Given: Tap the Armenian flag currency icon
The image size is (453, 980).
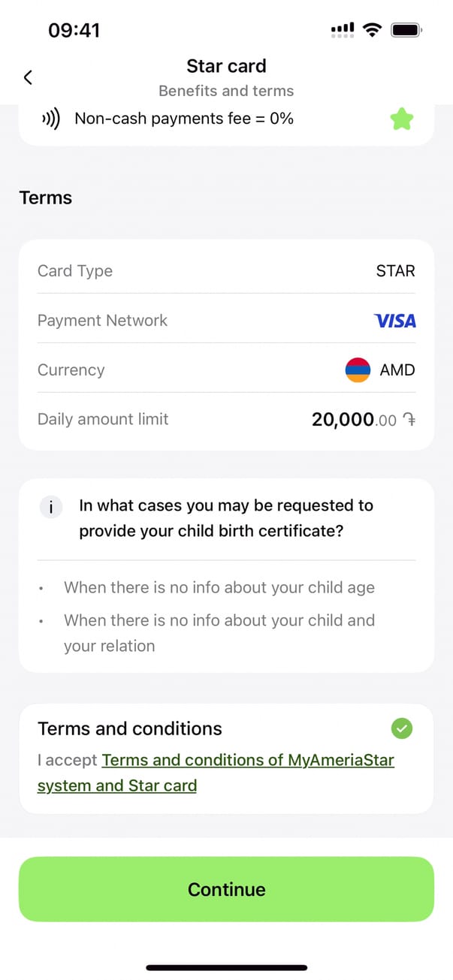Looking at the screenshot, I should (x=358, y=370).
